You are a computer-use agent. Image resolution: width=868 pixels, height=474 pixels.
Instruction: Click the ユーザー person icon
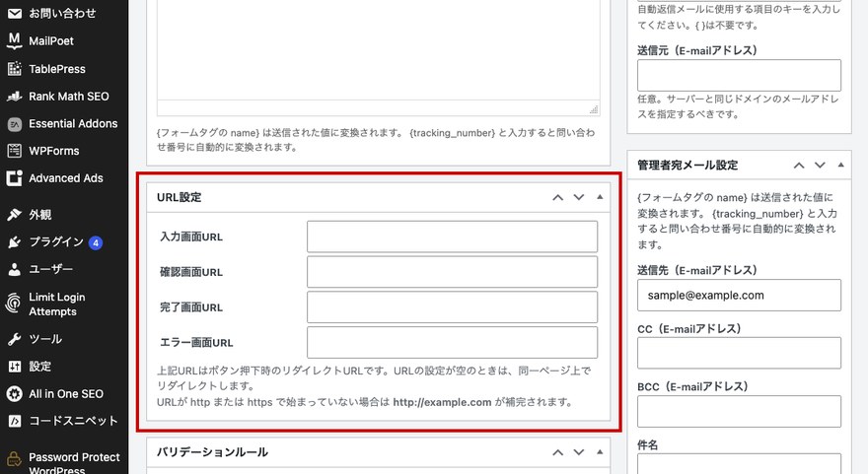(15, 269)
